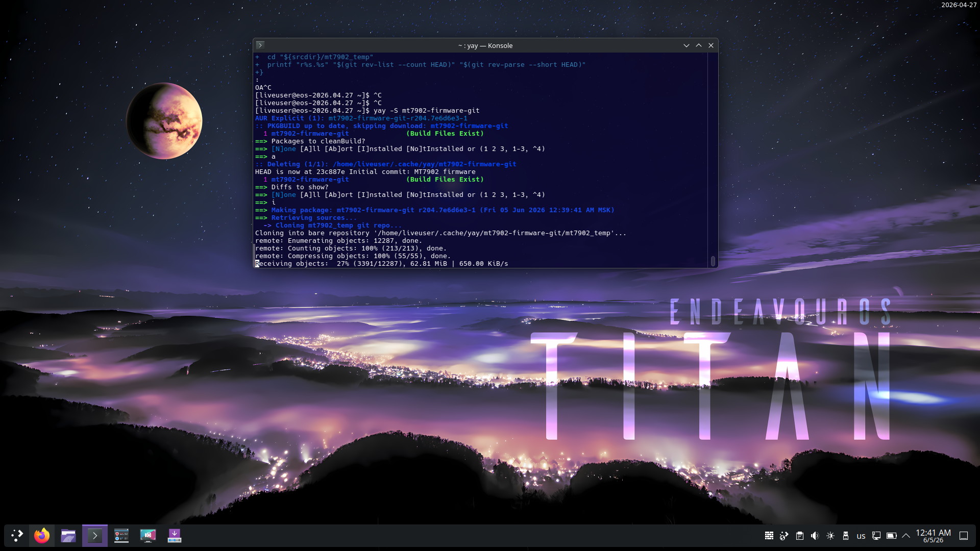This screenshot has height=551, width=980.
Task: Click the 'yay -S mt7902-firmware-git' command text
Action: [427, 111]
